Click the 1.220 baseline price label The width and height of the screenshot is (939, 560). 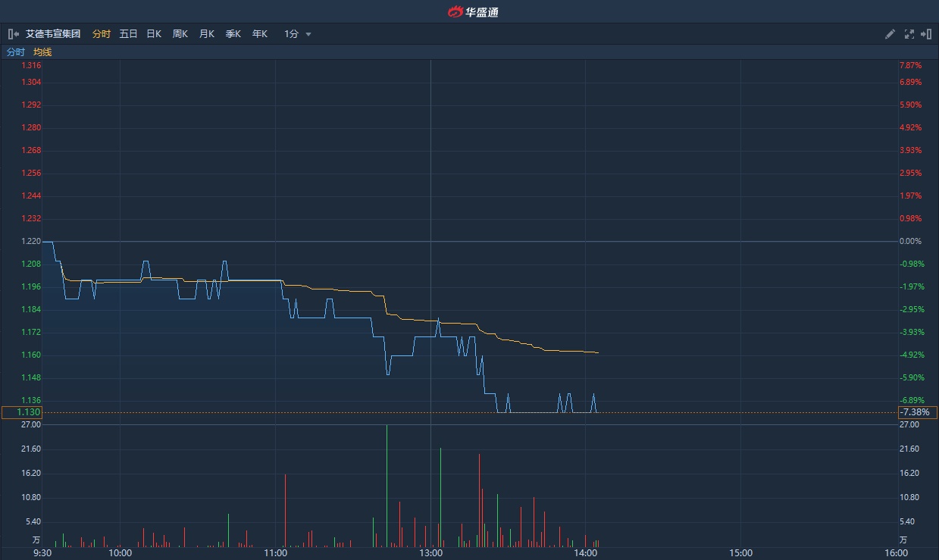click(x=31, y=241)
